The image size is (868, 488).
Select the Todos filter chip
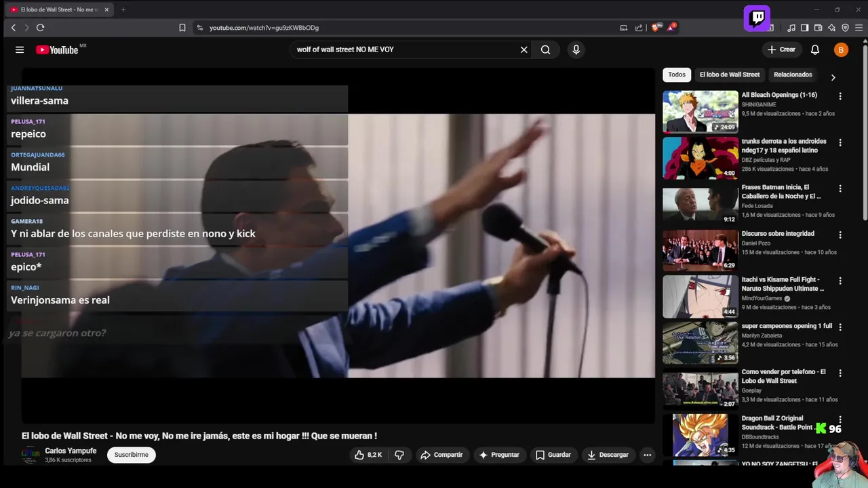point(677,75)
